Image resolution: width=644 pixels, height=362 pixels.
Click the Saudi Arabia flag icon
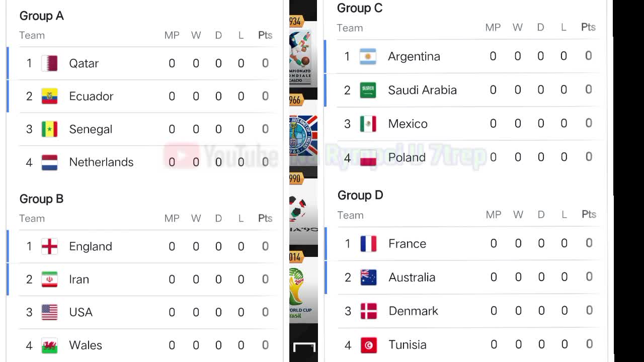pos(368,90)
